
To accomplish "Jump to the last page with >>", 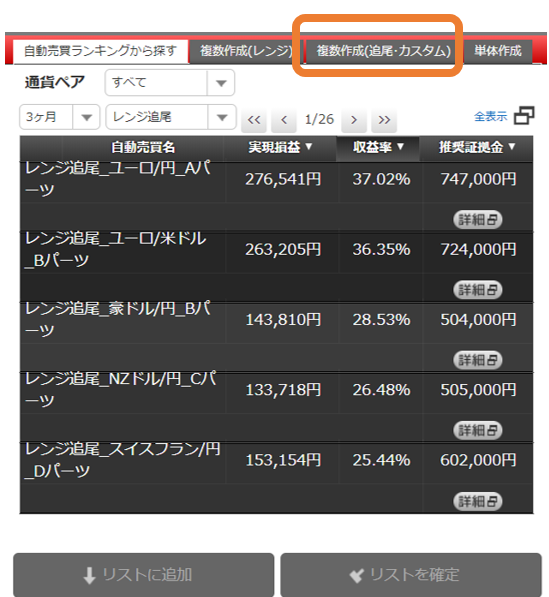I will 384,120.
